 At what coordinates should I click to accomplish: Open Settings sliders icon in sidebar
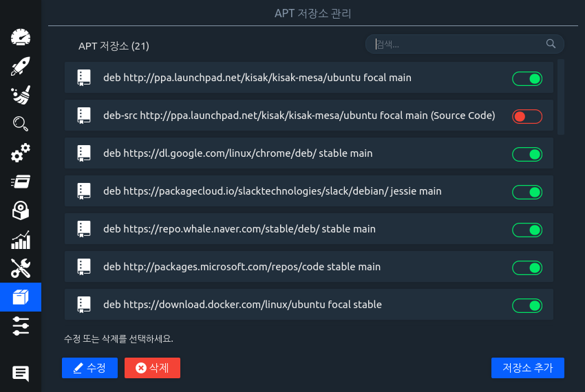21,326
